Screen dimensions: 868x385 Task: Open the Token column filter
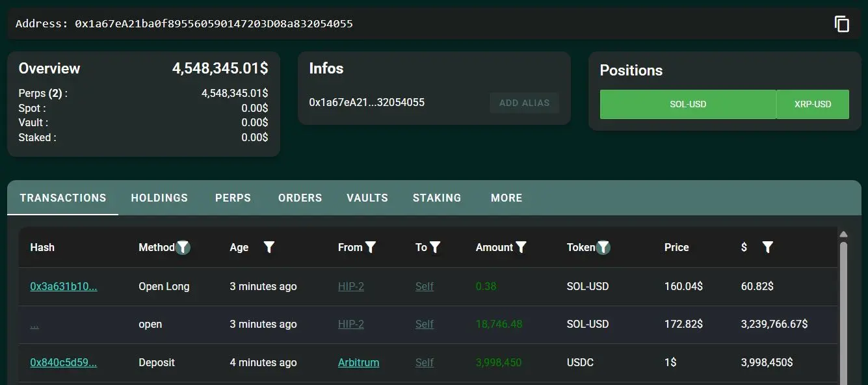[x=603, y=247]
